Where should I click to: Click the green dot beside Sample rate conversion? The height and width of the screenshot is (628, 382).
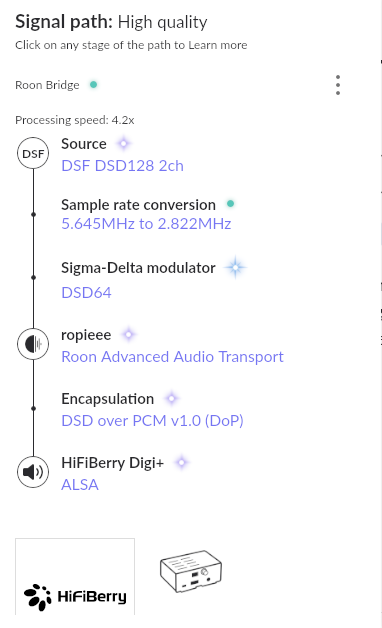point(231,203)
